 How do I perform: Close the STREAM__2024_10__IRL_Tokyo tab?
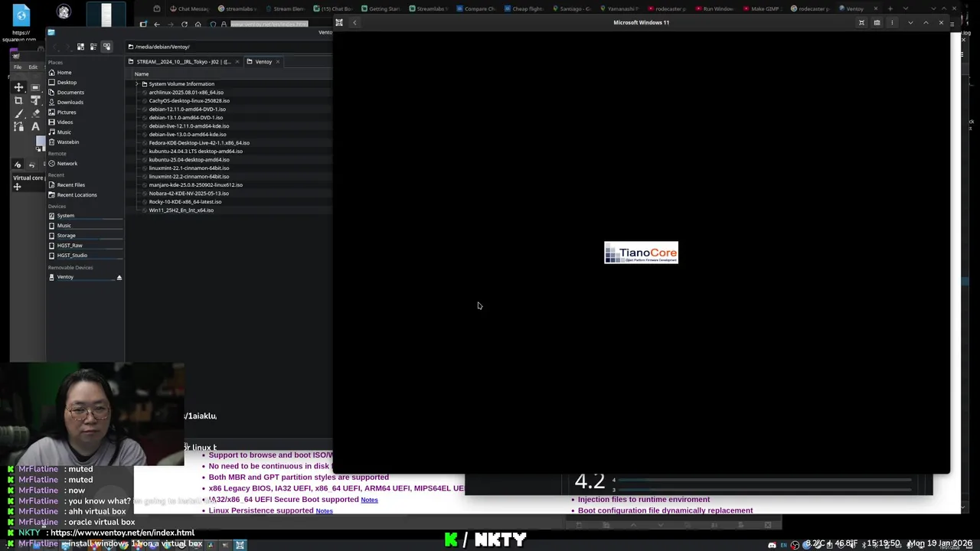click(x=237, y=62)
